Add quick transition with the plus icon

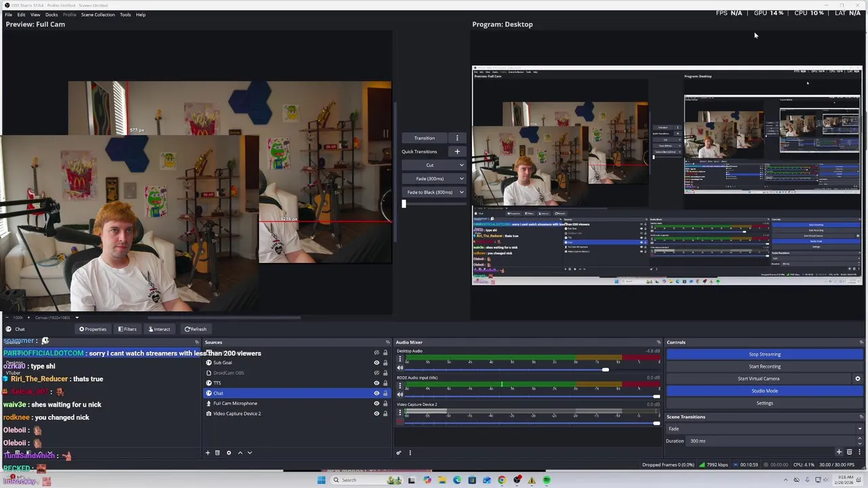[x=457, y=152]
